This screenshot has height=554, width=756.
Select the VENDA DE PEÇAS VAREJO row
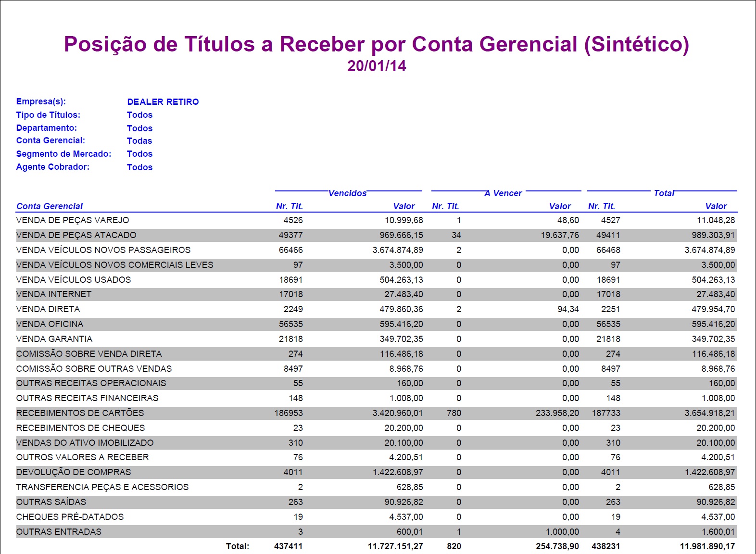[377, 220]
